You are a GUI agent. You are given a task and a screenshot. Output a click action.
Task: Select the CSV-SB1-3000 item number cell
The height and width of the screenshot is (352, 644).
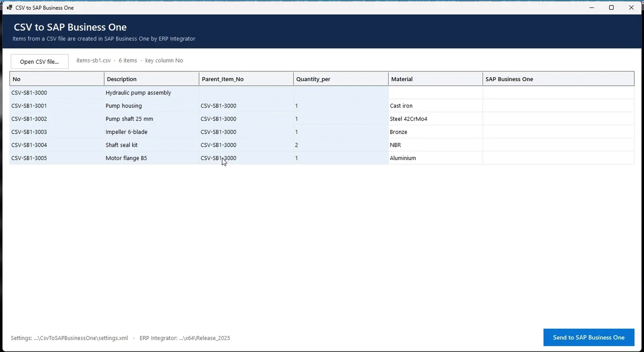point(57,93)
